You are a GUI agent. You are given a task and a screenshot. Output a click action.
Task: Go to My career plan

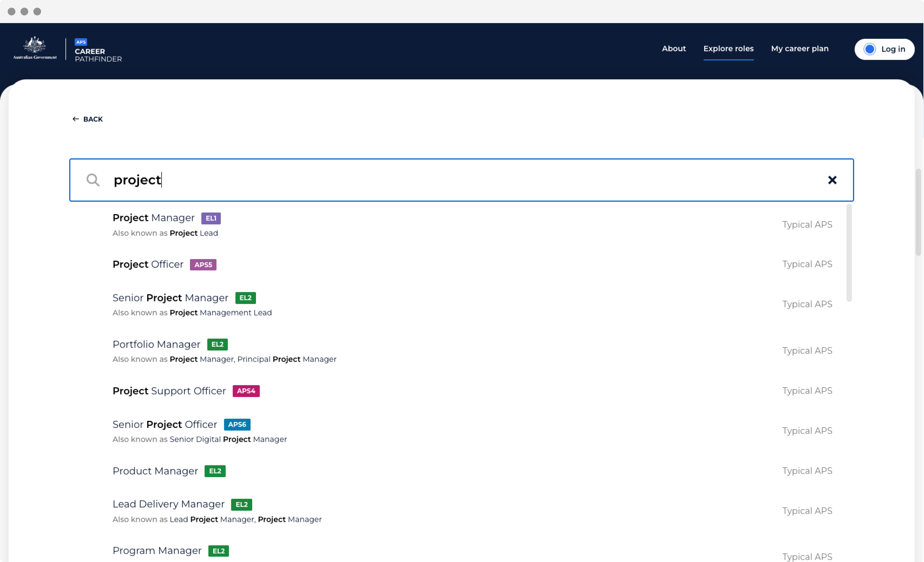[x=800, y=48]
